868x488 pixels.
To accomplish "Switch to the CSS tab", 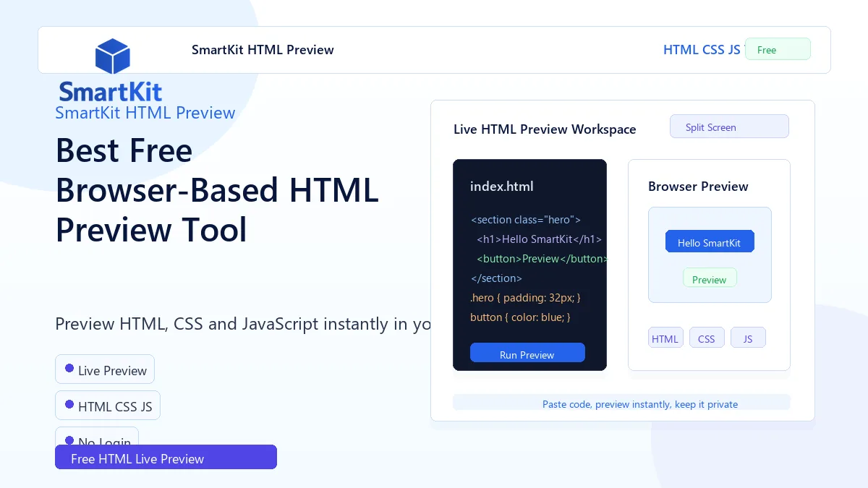I will (x=707, y=338).
